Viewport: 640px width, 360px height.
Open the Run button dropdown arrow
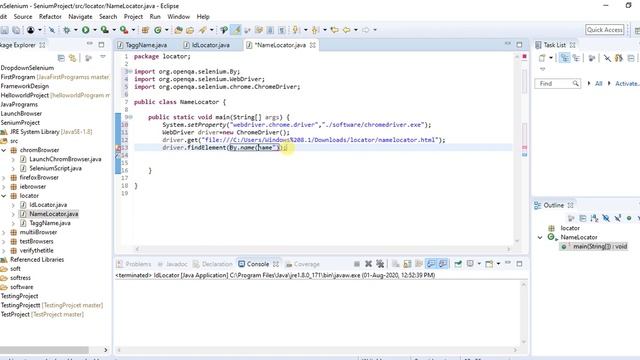coord(94,30)
